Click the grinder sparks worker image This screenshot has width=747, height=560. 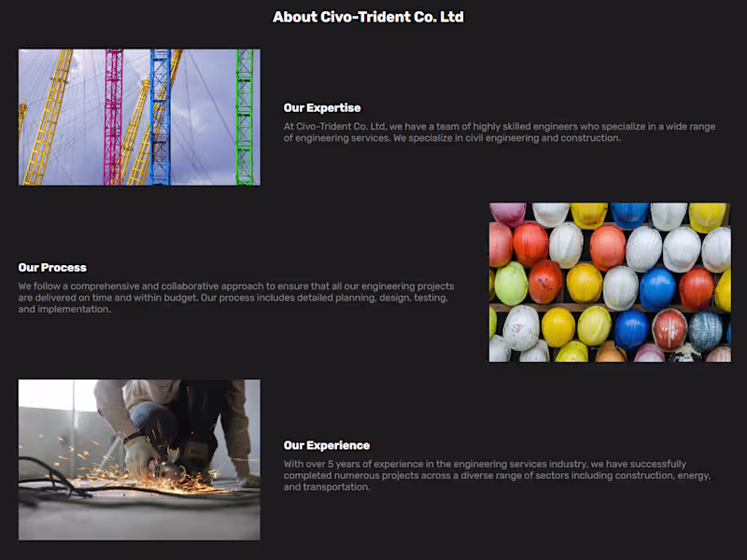139,459
